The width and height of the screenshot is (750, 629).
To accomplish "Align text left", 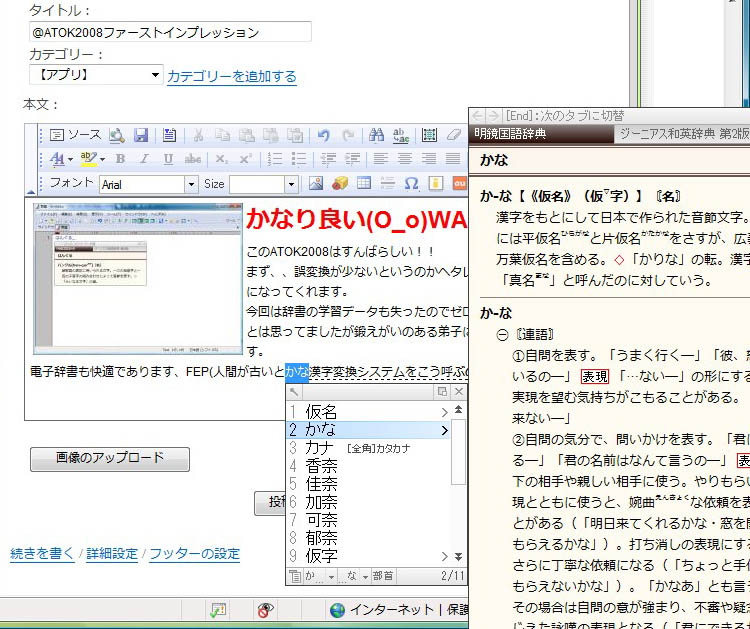I will pos(381,159).
